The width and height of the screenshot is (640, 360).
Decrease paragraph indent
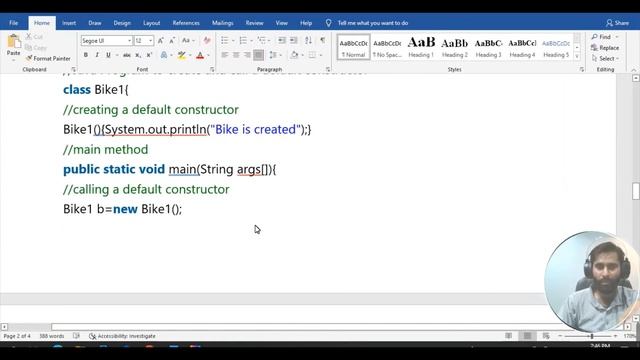click(x=282, y=40)
